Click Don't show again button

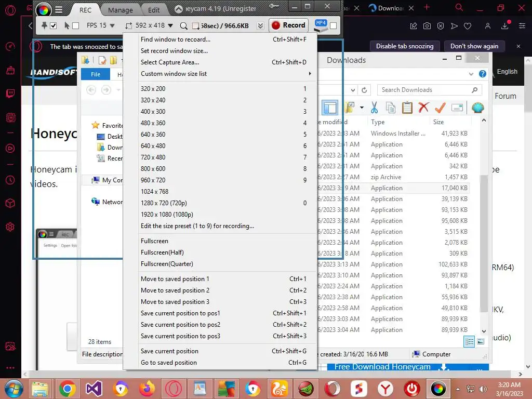pos(474,46)
